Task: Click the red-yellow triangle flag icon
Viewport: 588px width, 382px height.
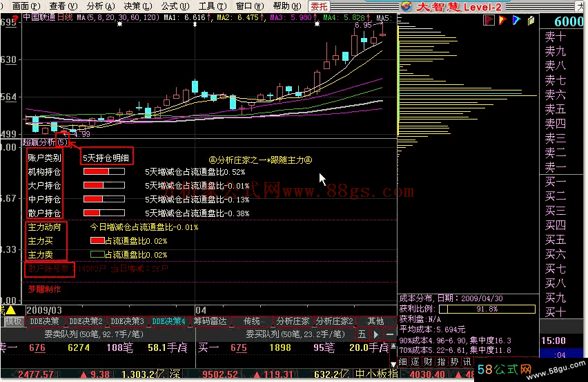Action: coord(503,20)
